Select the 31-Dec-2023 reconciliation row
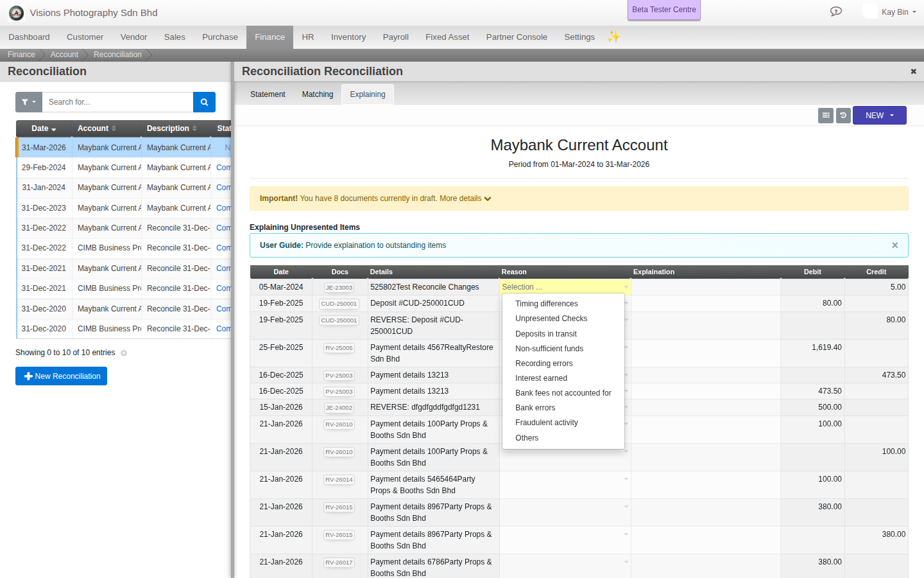The height and width of the screenshot is (578, 924). 123,208
